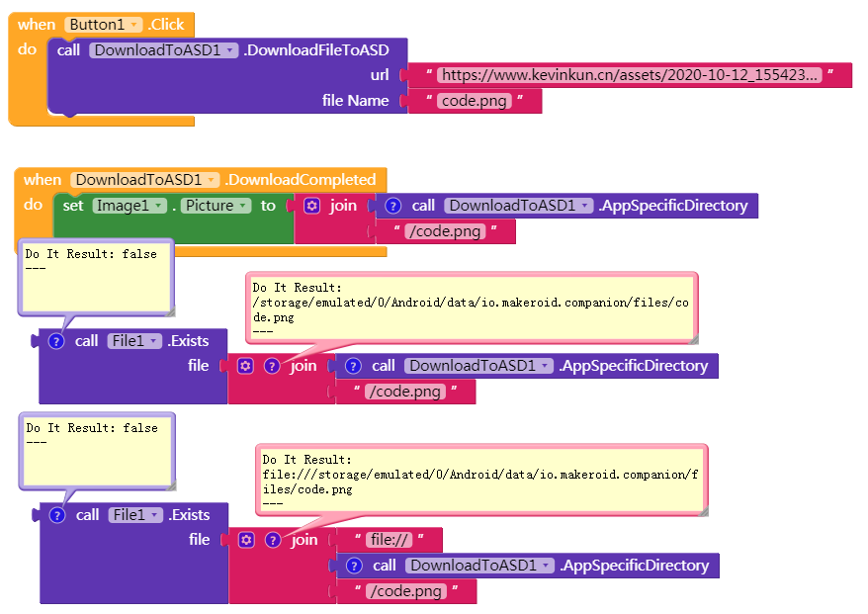The width and height of the screenshot is (868, 614).
Task: Edit the file:// text string
Action: pos(390,540)
